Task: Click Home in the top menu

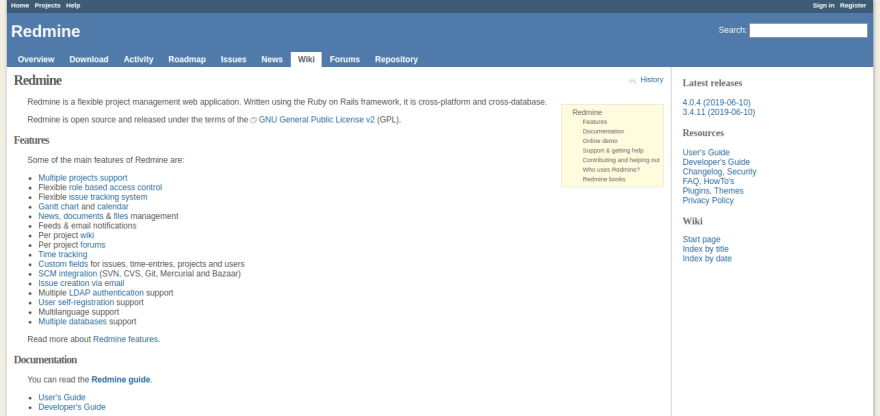Action: pyautogui.click(x=20, y=5)
